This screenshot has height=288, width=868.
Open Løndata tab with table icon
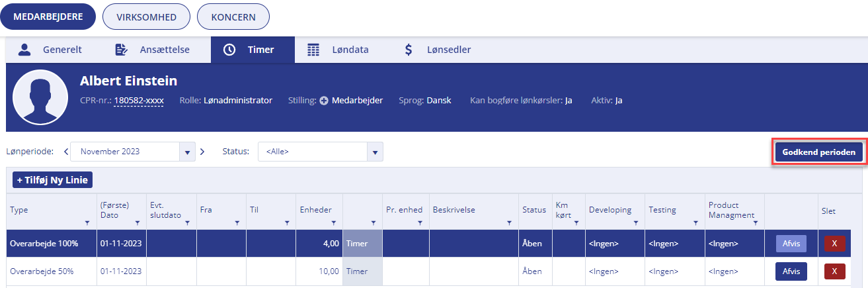click(338, 50)
